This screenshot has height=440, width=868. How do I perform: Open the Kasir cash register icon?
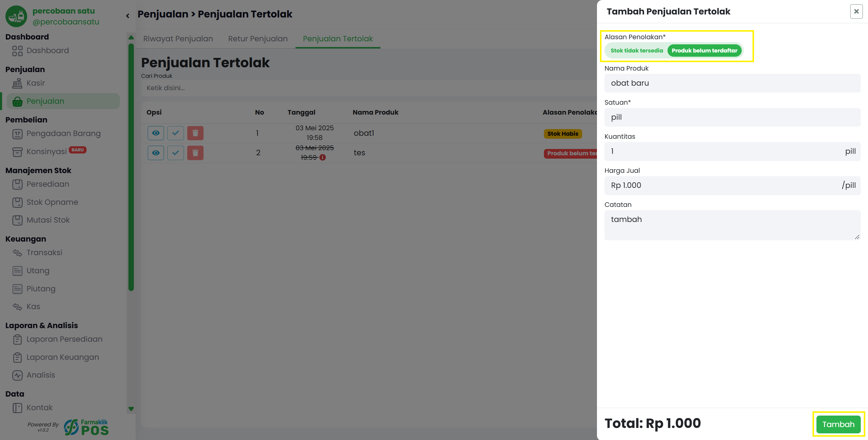tap(17, 83)
